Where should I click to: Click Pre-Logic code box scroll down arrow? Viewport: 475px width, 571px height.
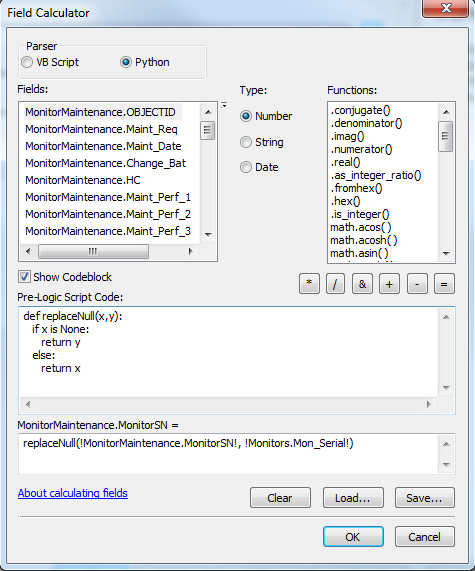click(x=446, y=388)
